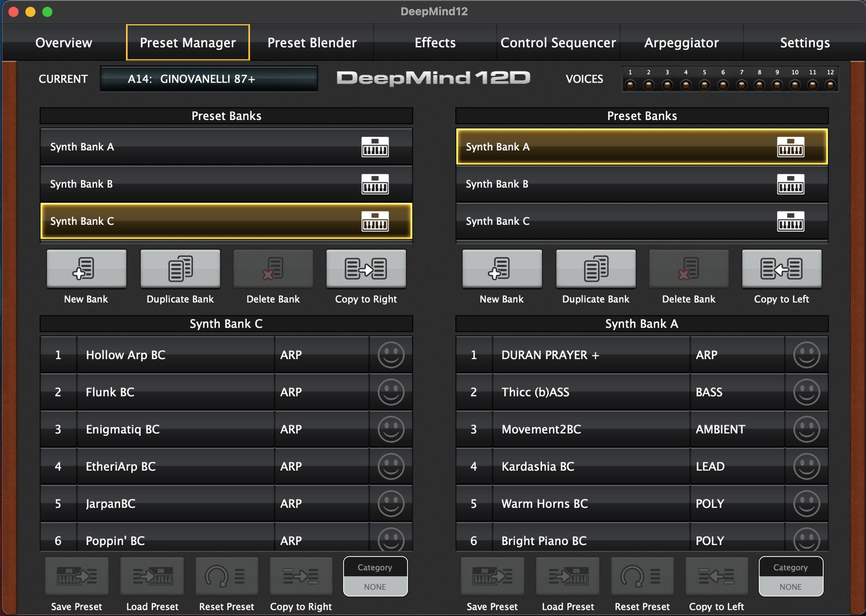This screenshot has width=866, height=616.
Task: Open the Arpeggiator tab
Action: [681, 43]
